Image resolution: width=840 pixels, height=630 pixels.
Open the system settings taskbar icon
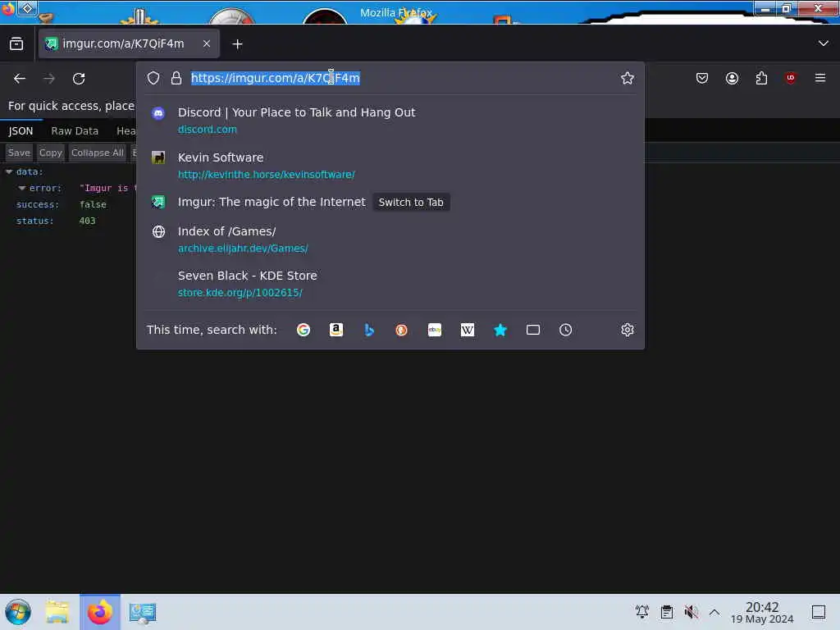[143, 612]
